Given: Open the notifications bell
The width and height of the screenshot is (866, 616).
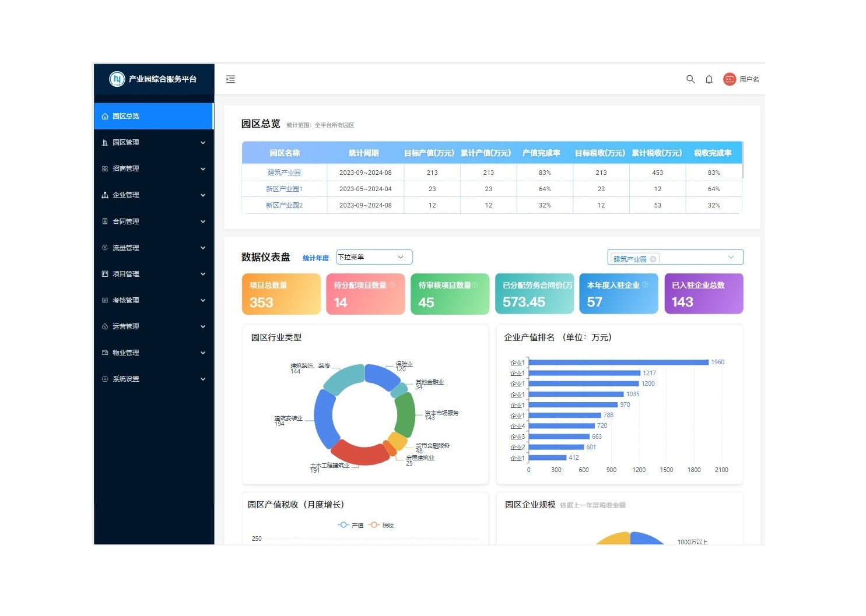Looking at the screenshot, I should (709, 79).
